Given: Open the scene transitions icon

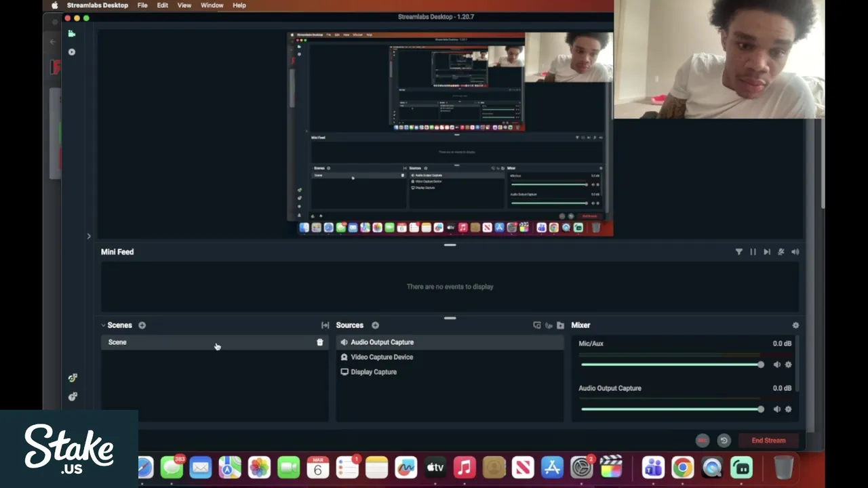Looking at the screenshot, I should click(x=325, y=325).
